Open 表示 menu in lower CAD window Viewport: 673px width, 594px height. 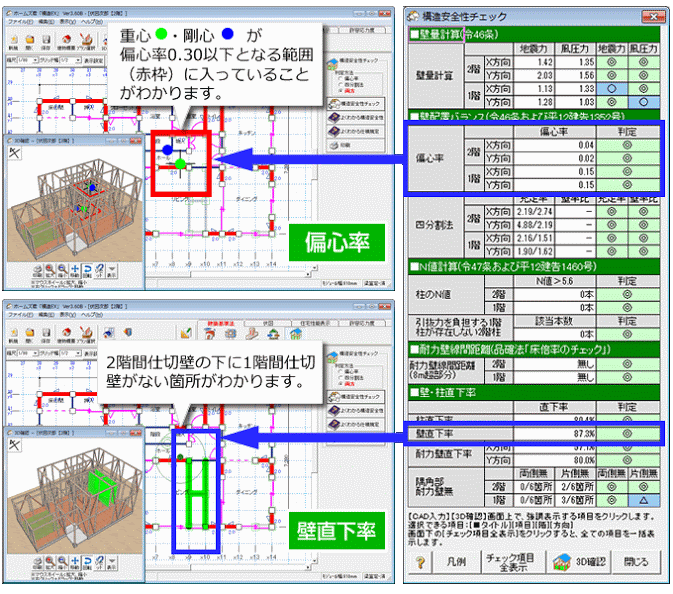(68, 315)
